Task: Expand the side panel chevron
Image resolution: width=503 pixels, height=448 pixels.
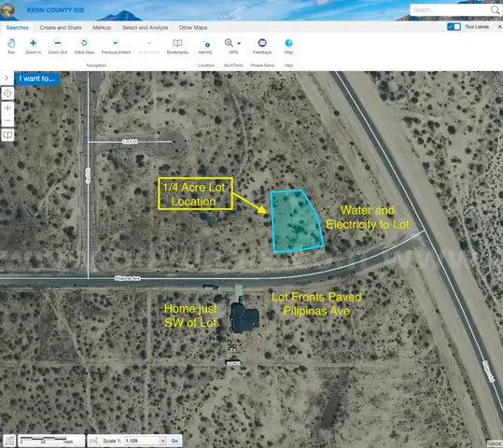Action: tap(7, 78)
